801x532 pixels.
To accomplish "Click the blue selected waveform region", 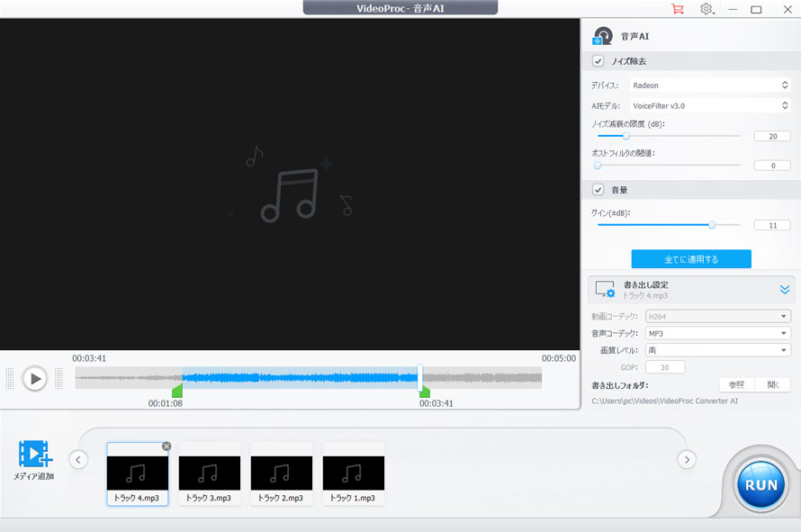I will (300, 378).
